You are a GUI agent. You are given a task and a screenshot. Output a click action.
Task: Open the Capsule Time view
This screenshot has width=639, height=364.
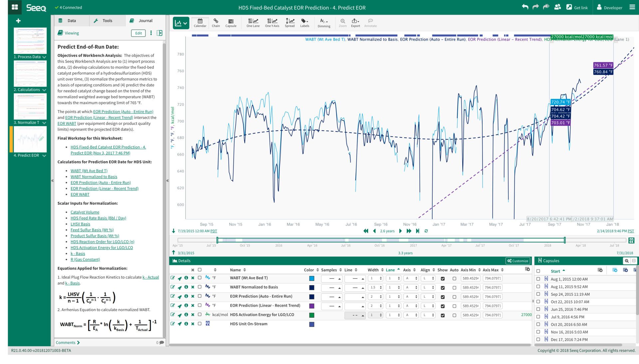pos(231,23)
